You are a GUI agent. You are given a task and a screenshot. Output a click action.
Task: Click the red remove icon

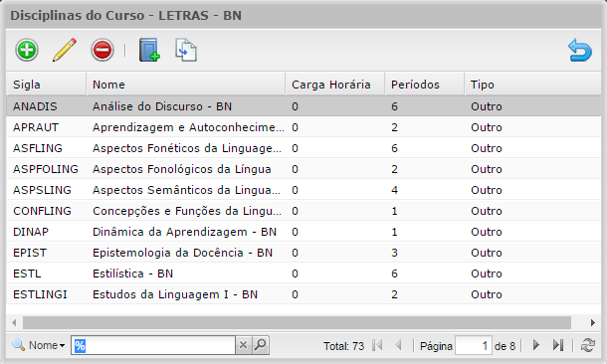(102, 50)
